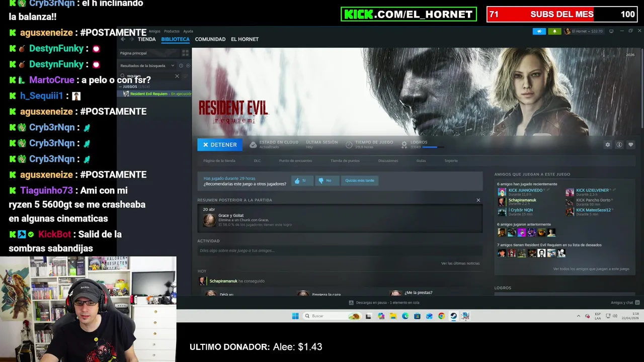
Task: Open Ver las últimas noticias
Action: point(460,263)
